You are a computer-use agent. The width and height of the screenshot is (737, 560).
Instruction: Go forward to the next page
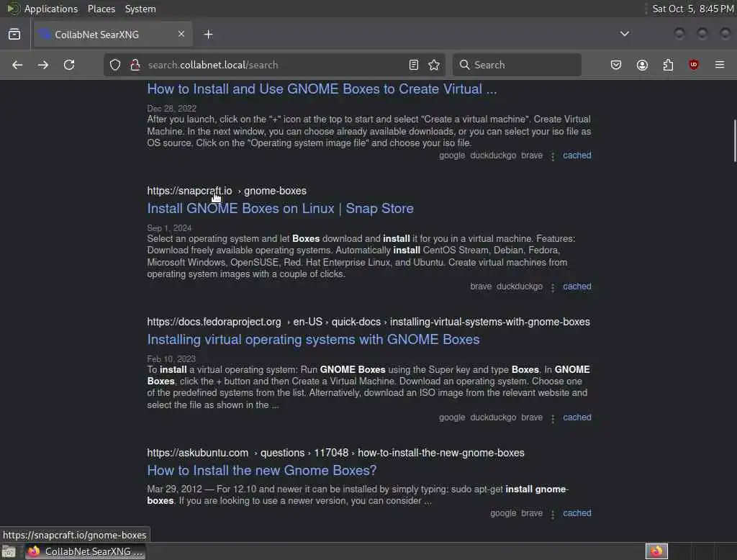pyautogui.click(x=42, y=65)
